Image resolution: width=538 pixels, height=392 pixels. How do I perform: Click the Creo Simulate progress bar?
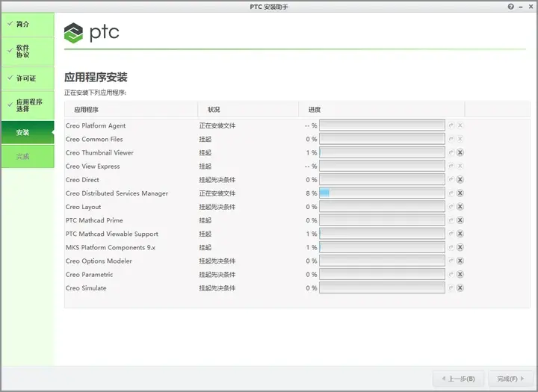(382, 288)
